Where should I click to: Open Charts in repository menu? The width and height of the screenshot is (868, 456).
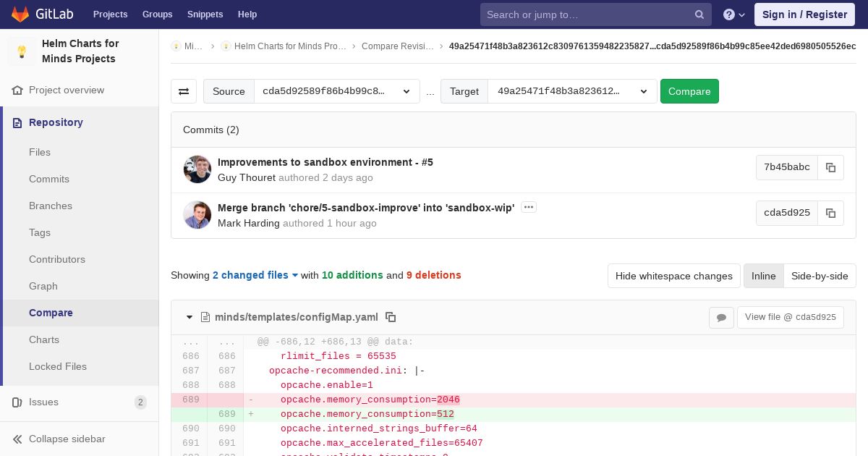click(44, 339)
